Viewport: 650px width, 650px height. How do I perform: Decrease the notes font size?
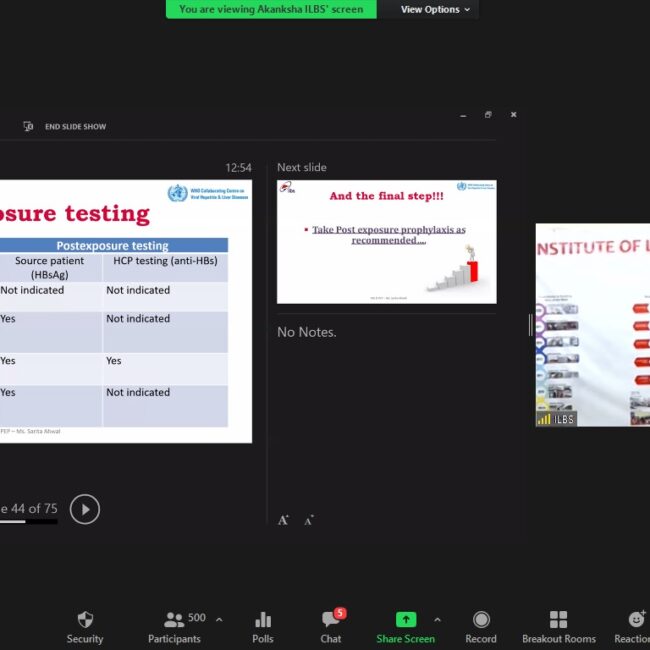[308, 520]
